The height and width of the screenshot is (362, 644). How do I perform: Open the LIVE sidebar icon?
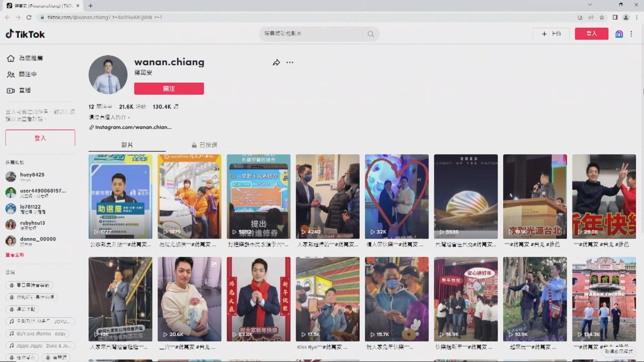pyautogui.click(x=11, y=90)
